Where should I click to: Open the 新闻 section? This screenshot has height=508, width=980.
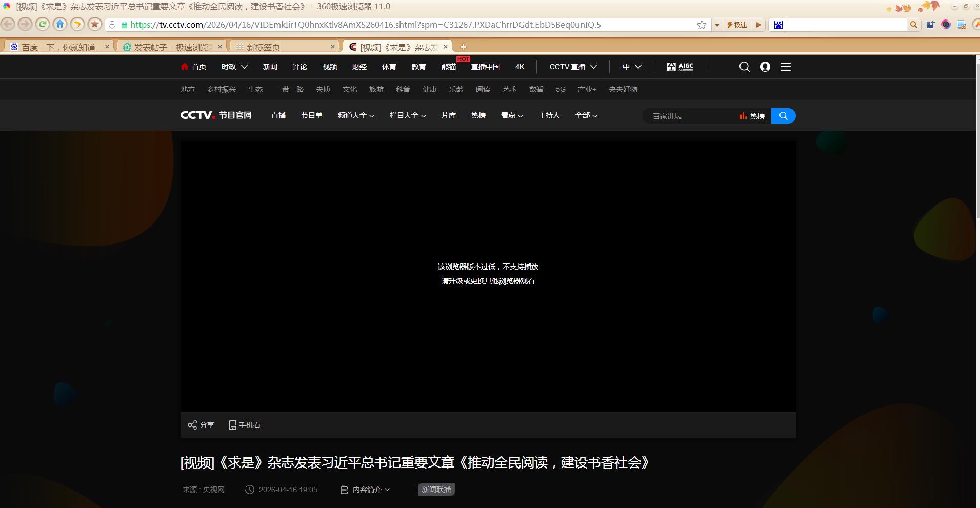[270, 67]
